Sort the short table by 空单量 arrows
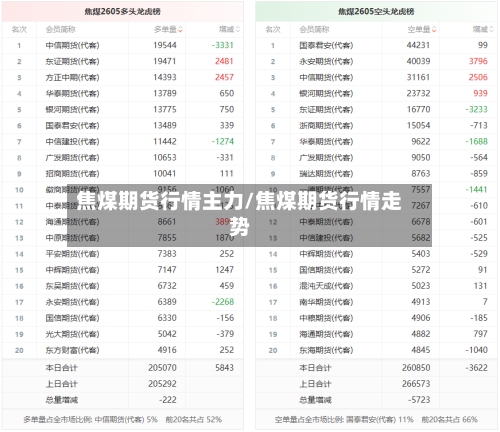The width and height of the screenshot is (500, 432). point(434,30)
